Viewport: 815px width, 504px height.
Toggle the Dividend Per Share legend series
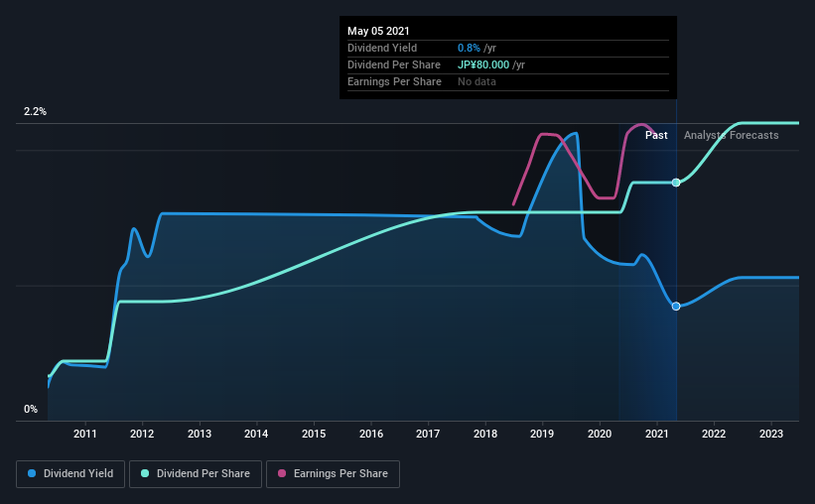196,474
